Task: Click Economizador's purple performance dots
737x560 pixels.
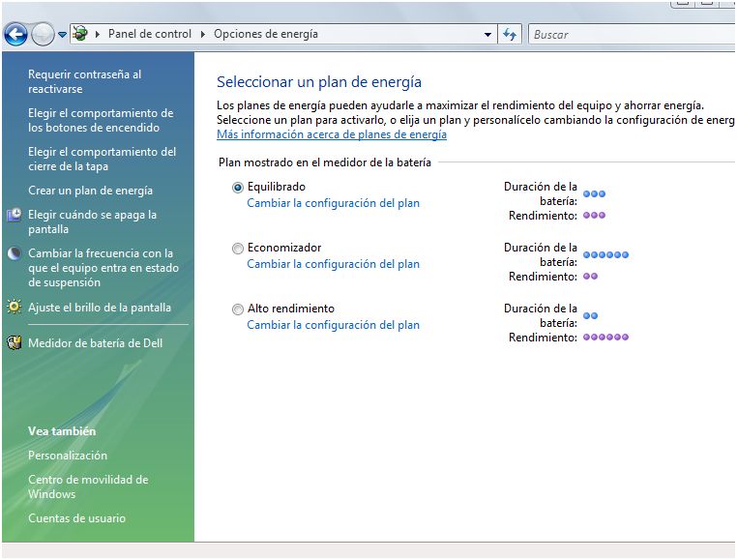Action: click(x=590, y=276)
